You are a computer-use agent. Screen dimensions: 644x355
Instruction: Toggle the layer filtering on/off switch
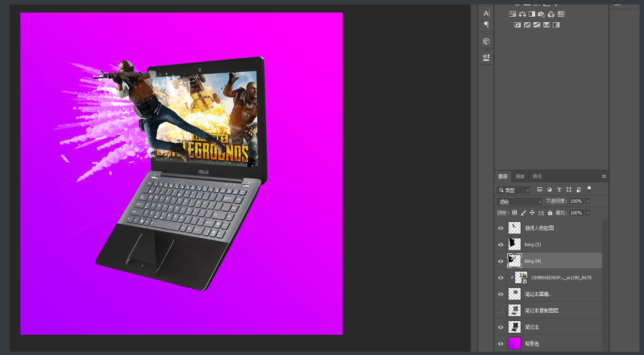tap(589, 189)
